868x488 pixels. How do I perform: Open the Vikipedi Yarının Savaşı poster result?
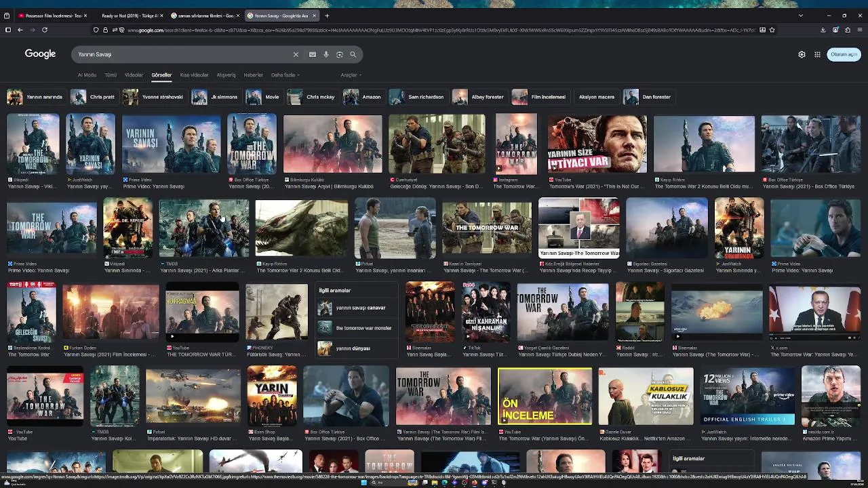pos(33,144)
